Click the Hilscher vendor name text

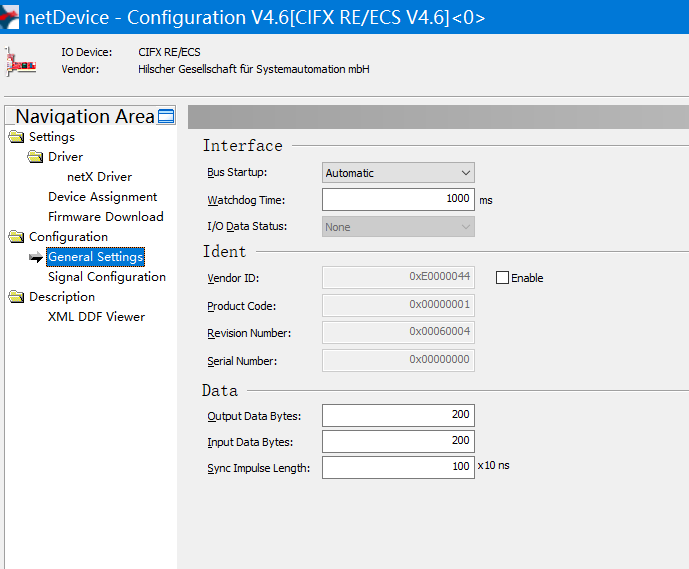254,69
